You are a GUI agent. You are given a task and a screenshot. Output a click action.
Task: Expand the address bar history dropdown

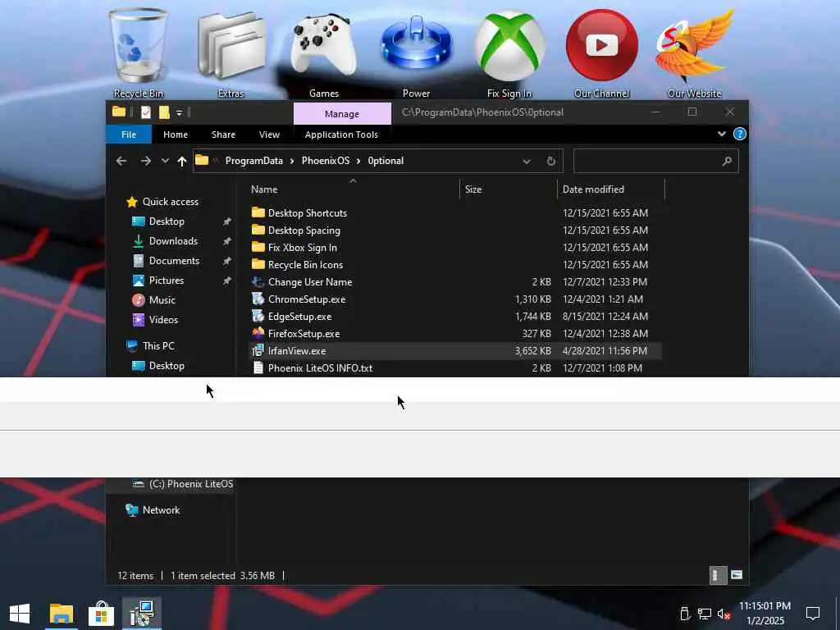pyautogui.click(x=527, y=162)
